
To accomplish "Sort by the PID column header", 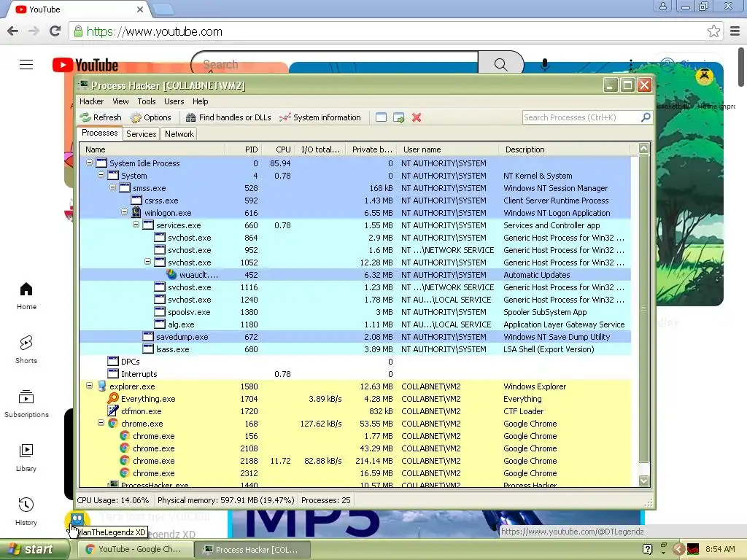I will [x=244, y=149].
